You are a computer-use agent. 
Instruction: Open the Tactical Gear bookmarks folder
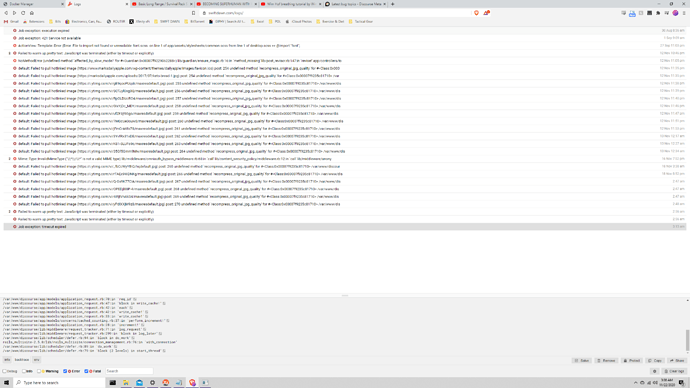coord(360,21)
